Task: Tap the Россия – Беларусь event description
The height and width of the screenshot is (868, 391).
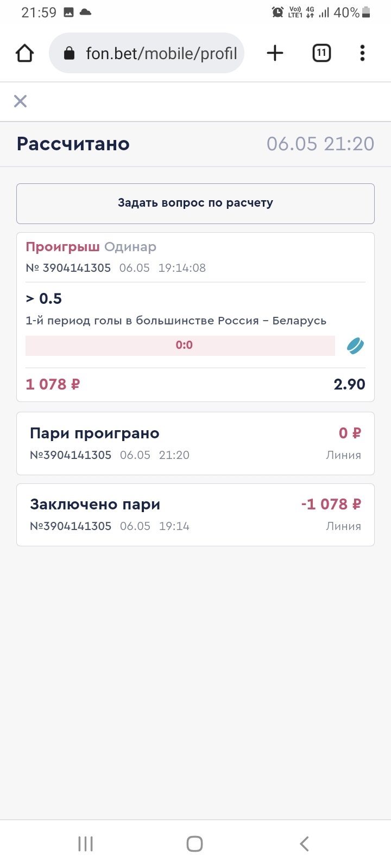Action: [176, 321]
